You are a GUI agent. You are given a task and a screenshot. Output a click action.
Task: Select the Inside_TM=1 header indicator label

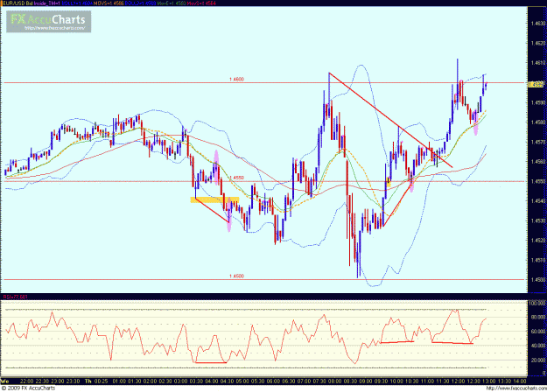47,3
